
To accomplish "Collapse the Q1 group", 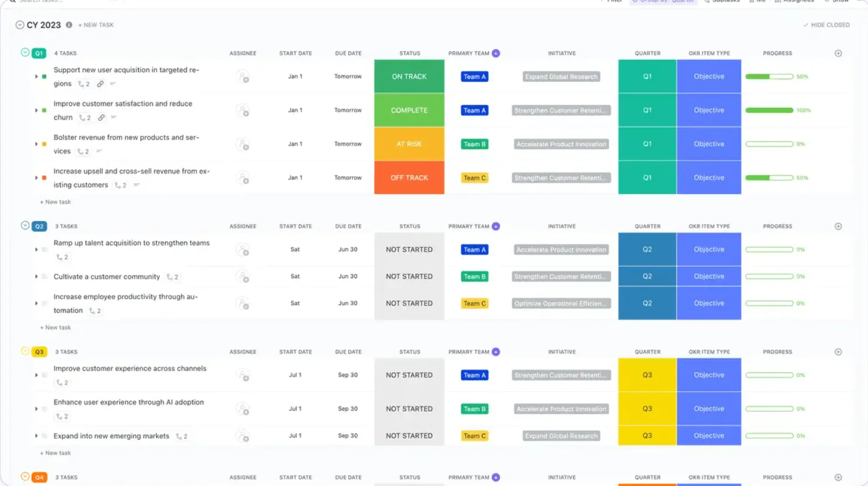I will (x=25, y=53).
